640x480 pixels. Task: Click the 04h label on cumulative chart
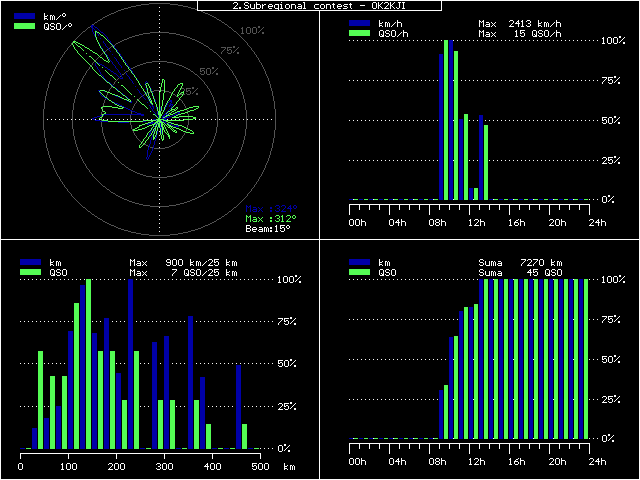coord(397,462)
